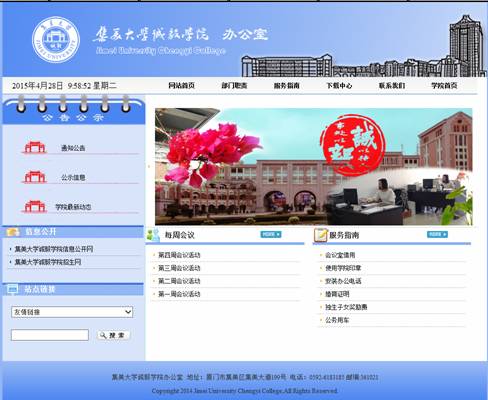The image size is (488, 400).
Task: Click MORE button for 服务指南
Action: [x=437, y=234]
